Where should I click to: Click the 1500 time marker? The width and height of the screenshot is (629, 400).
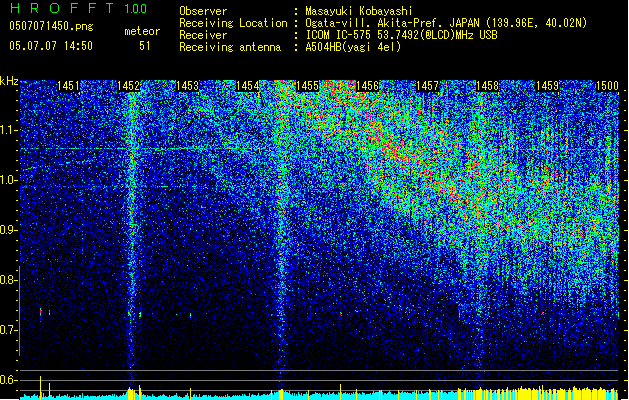point(607,86)
